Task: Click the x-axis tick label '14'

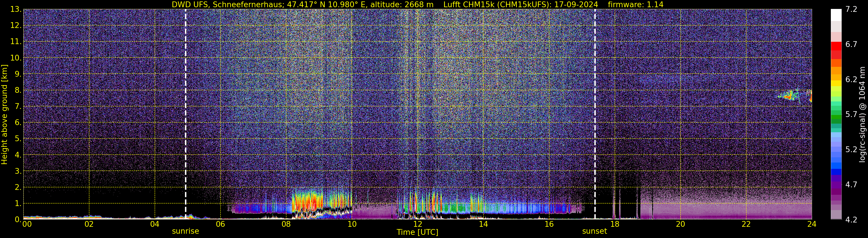Action: coord(483,224)
